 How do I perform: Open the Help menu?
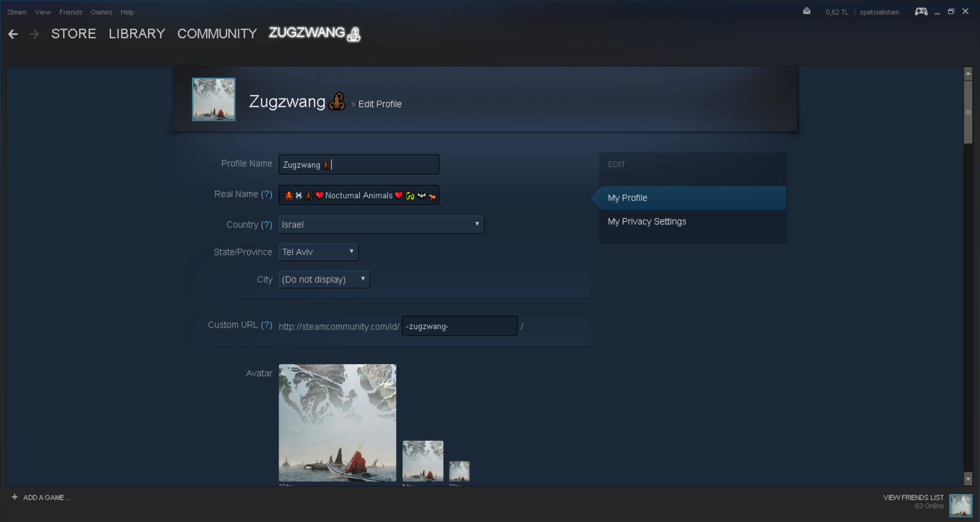(128, 12)
